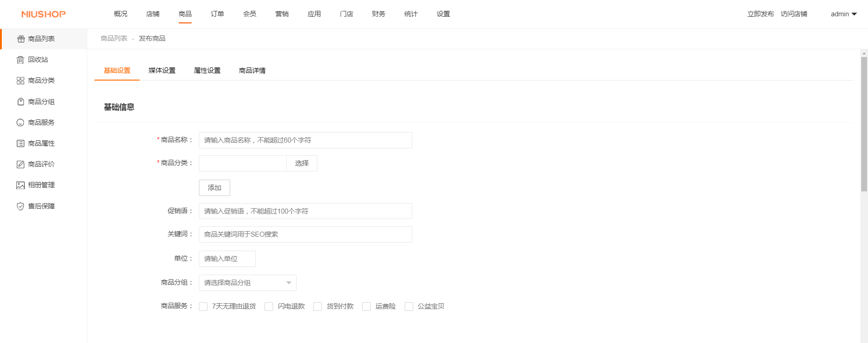Click the 商品名称 input field

(306, 140)
